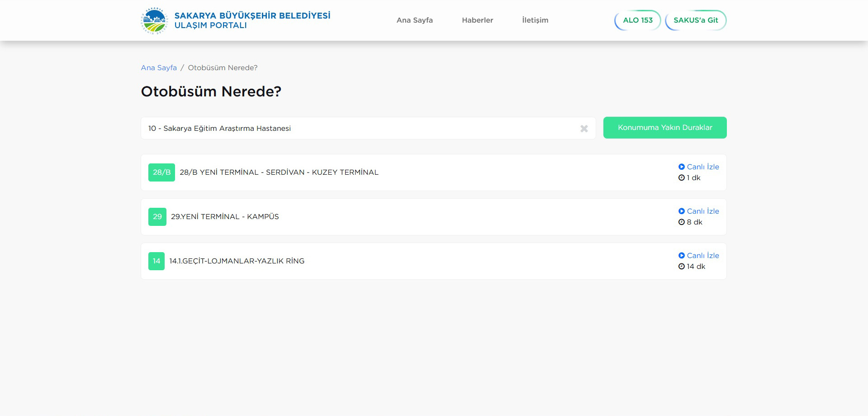Open the 29.YENİ TERMİNAL - KAMPÜS route row
The width and height of the screenshot is (868, 416).
[225, 217]
